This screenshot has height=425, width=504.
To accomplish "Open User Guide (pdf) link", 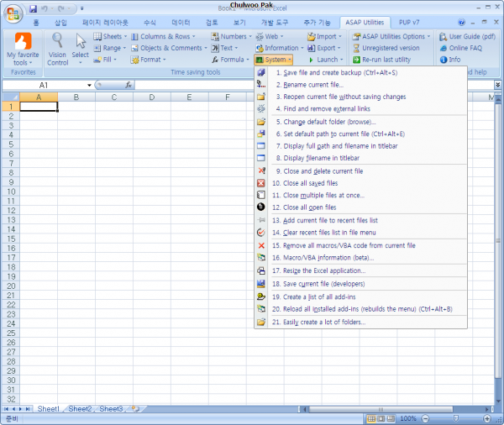I will point(468,36).
